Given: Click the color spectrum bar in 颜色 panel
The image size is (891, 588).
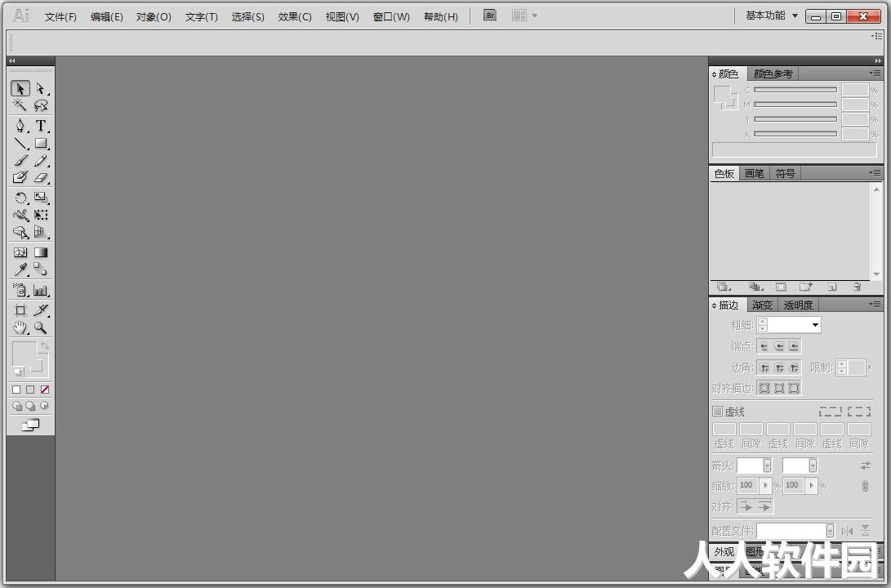Looking at the screenshot, I should 794,149.
